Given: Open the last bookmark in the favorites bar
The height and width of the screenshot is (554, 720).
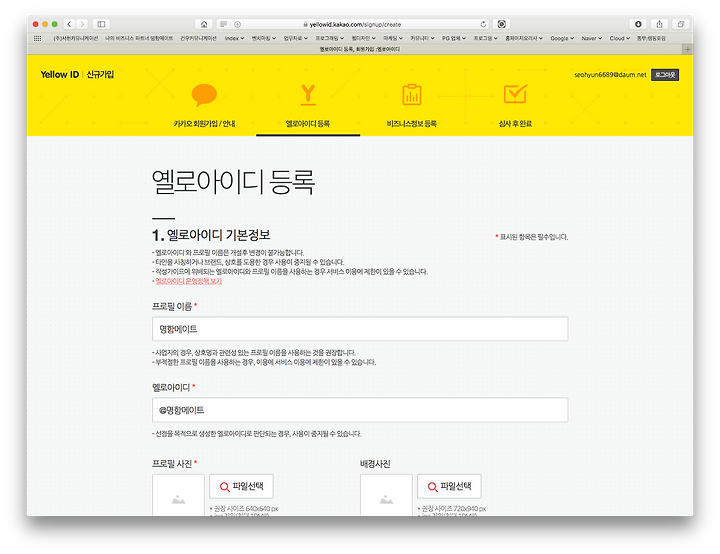Looking at the screenshot, I should point(651,38).
